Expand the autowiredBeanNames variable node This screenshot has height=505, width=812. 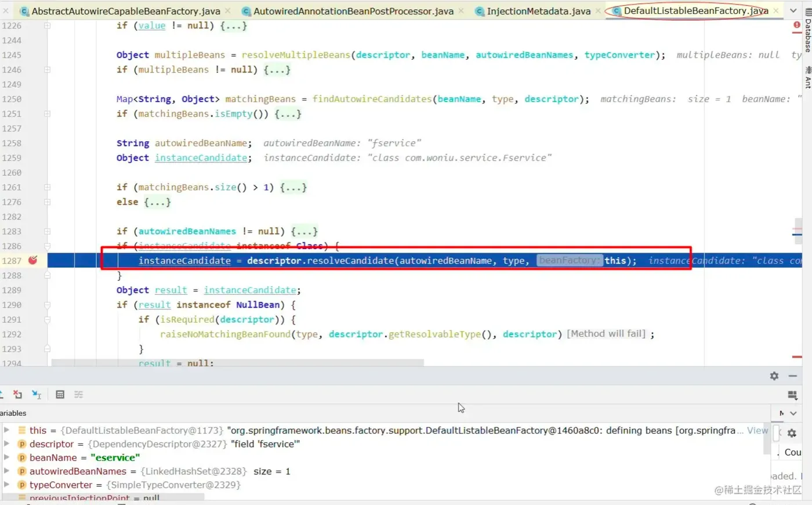click(6, 471)
